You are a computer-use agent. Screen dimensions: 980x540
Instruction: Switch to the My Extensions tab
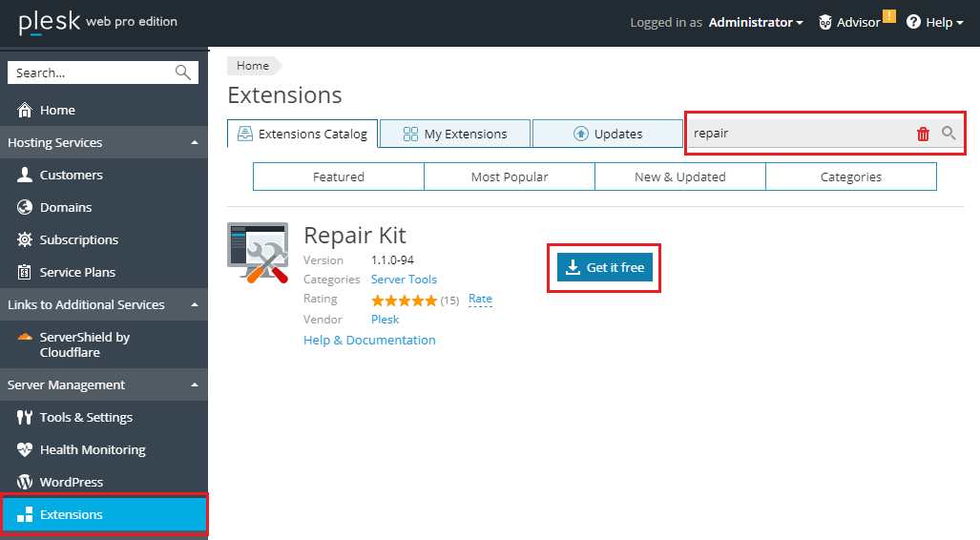pos(455,134)
